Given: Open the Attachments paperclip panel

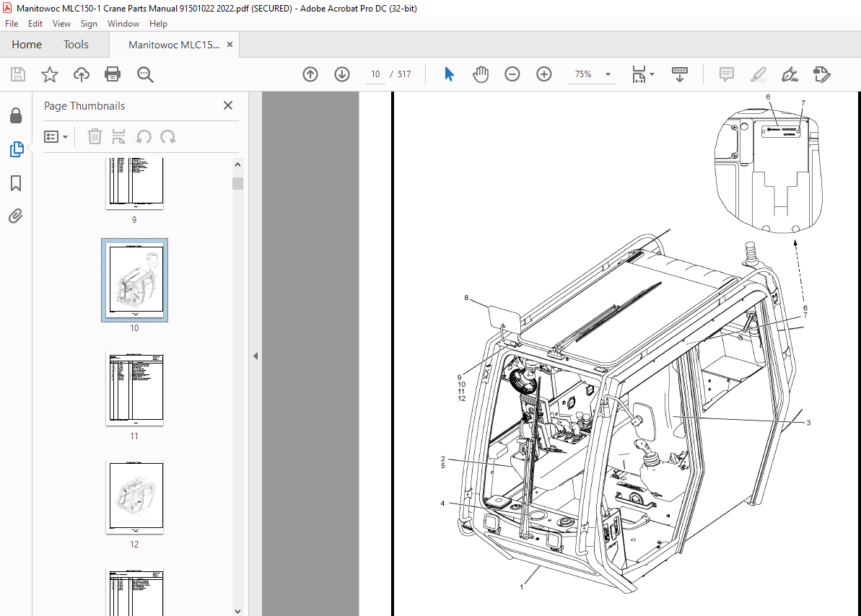Looking at the screenshot, I should click(16, 216).
